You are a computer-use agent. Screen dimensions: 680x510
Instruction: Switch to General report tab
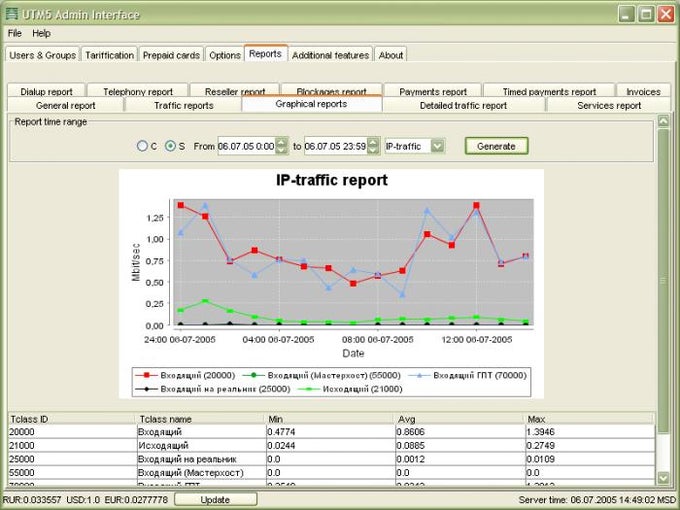pos(66,105)
